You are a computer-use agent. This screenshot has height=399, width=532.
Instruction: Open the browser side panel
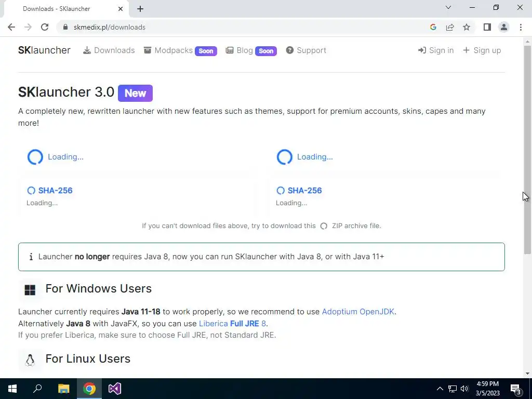click(487, 27)
